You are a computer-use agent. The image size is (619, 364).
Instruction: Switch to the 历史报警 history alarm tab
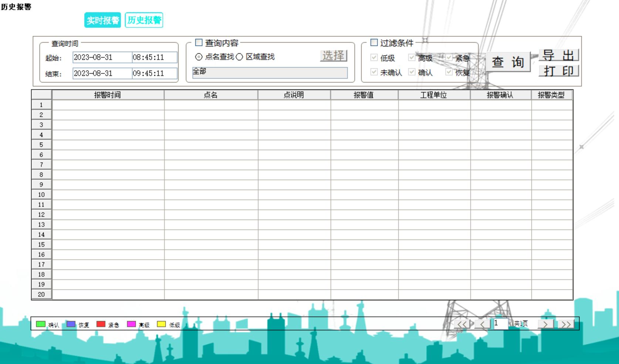click(x=144, y=20)
